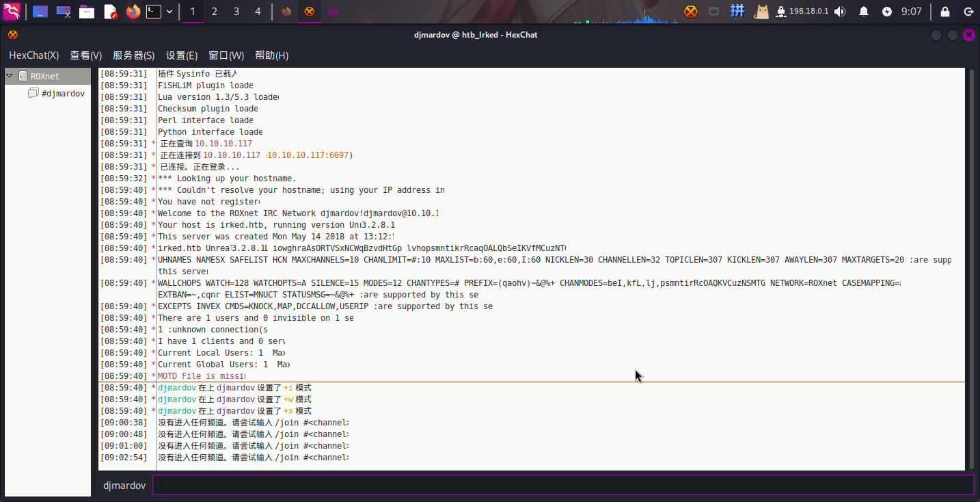Open the 设置(E) menu

pyautogui.click(x=182, y=55)
